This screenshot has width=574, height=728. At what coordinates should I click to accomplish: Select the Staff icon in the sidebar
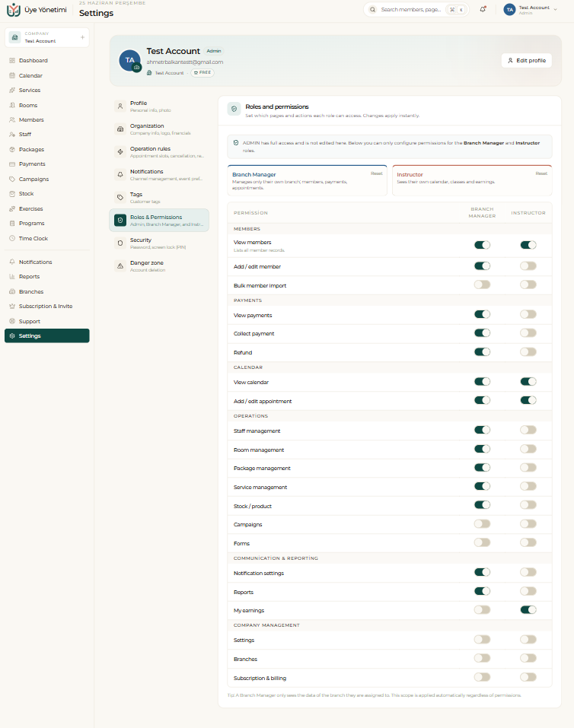[12, 134]
